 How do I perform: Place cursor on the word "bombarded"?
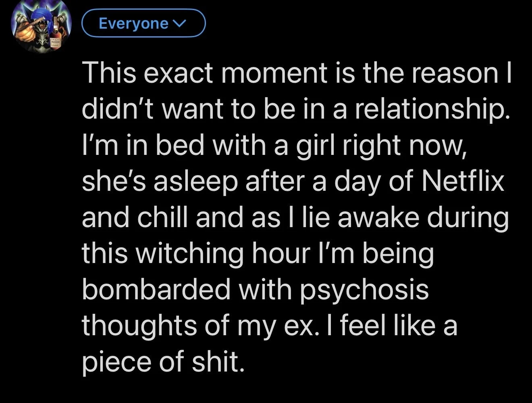pos(156,289)
